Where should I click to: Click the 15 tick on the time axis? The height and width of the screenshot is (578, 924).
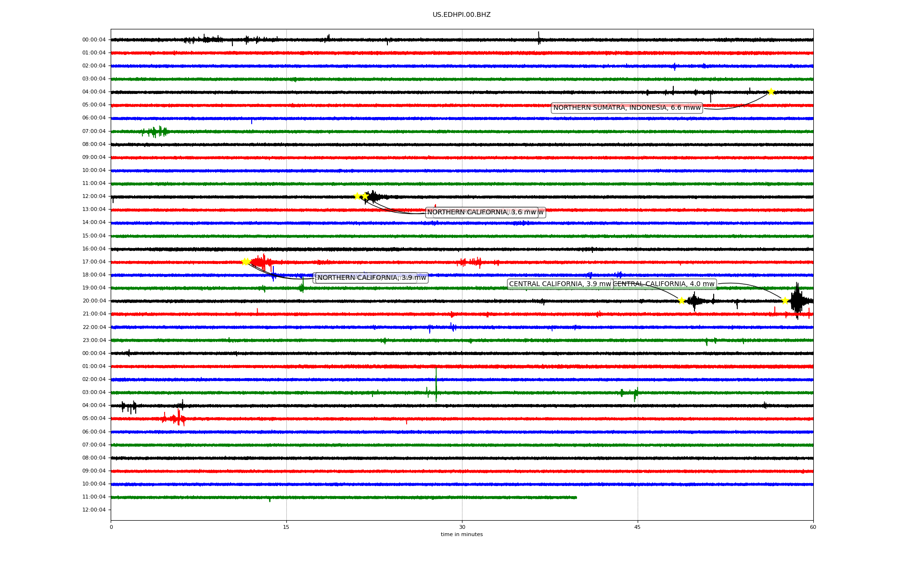pos(286,527)
